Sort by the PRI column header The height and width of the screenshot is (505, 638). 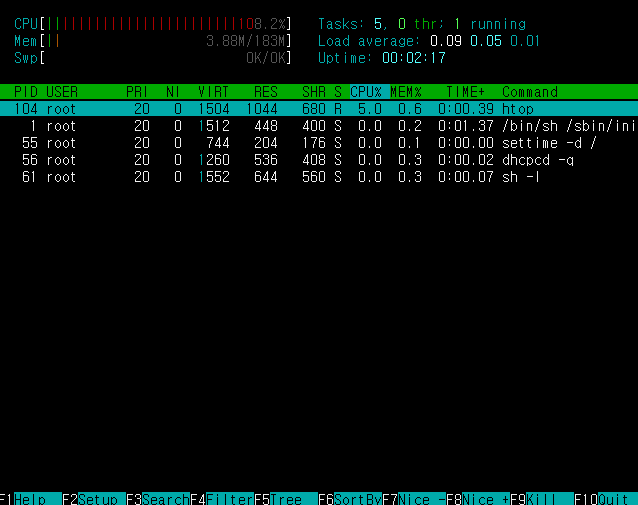pyautogui.click(x=137, y=92)
